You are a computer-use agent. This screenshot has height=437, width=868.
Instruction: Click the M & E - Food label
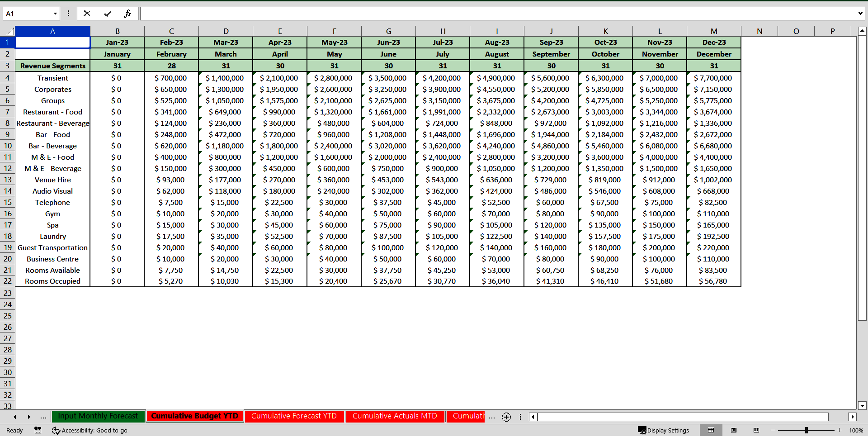[x=53, y=157]
